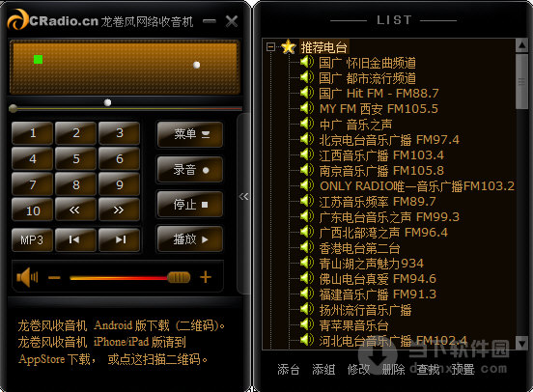
Task: Click 添台 in the bottom list menu
Action: [289, 369]
